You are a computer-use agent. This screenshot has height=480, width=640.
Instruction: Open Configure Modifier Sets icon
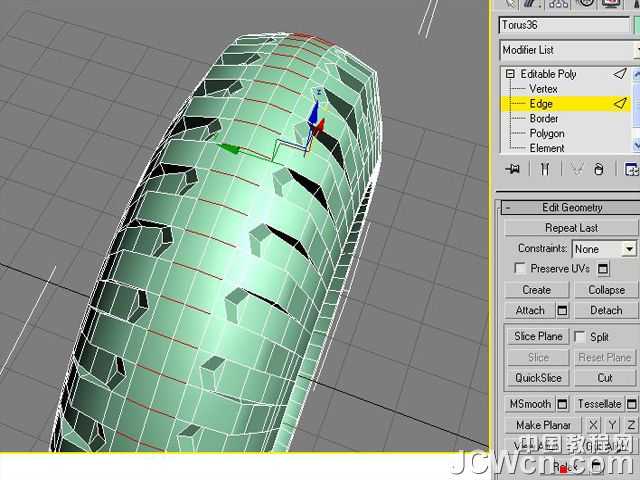pyautogui.click(x=631, y=169)
